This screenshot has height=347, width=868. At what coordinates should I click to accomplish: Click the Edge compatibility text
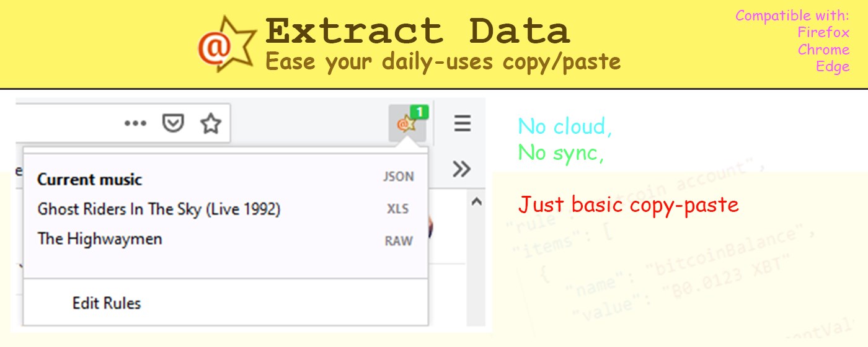[x=833, y=66]
